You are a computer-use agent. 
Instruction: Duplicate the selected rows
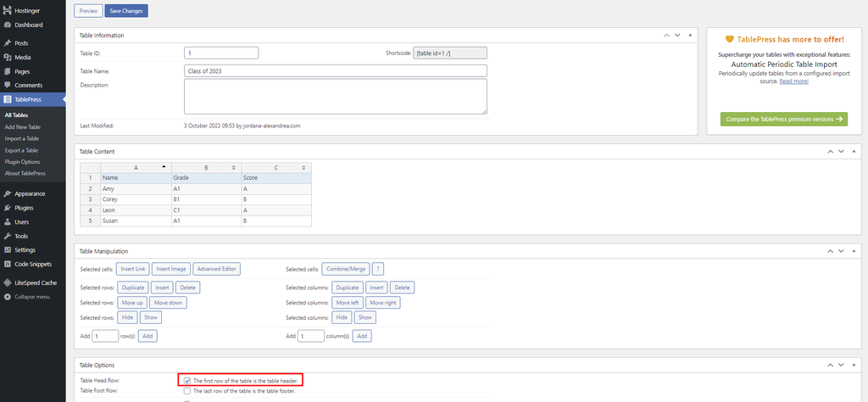tap(133, 288)
